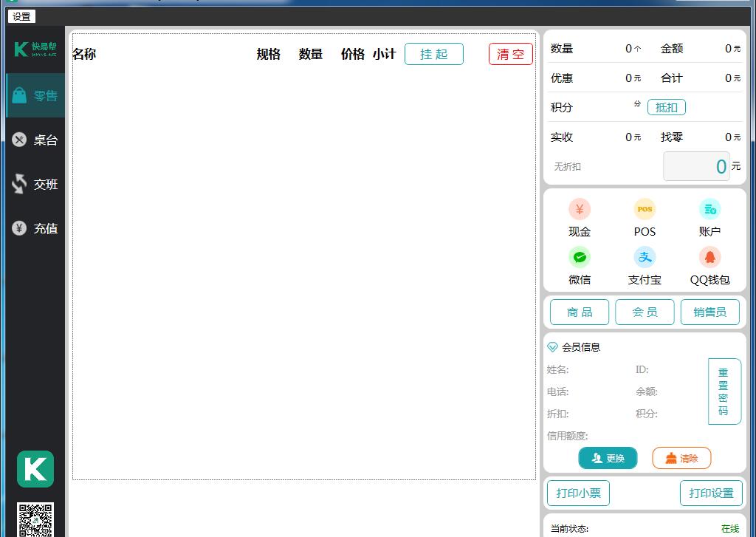Click the 交班 (shift change) sidebar icon
Image resolution: width=756 pixels, height=537 pixels.
pyautogui.click(x=35, y=184)
